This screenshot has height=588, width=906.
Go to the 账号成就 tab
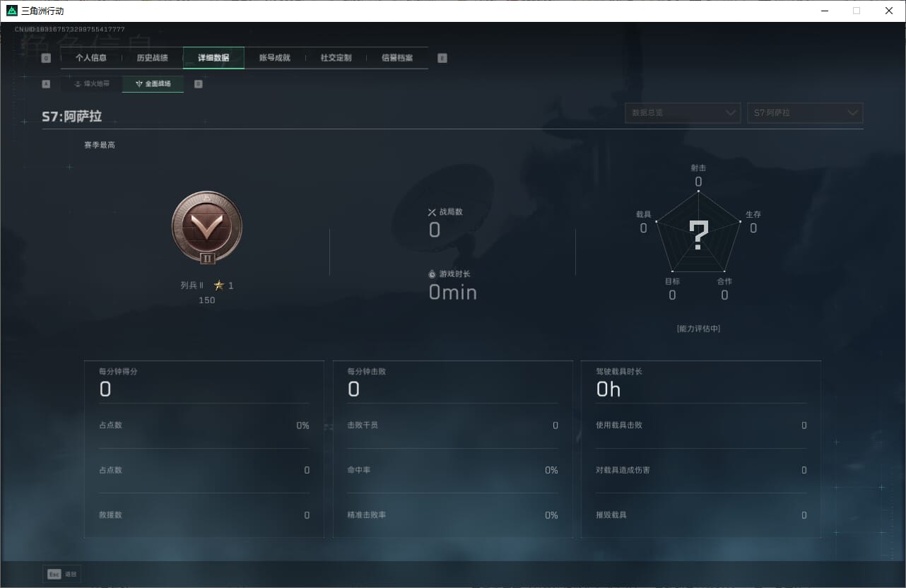click(x=275, y=58)
